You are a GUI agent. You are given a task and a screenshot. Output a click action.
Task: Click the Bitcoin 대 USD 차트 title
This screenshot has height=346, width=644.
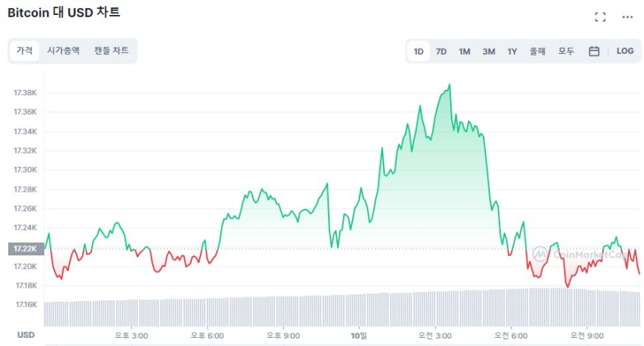64,13
